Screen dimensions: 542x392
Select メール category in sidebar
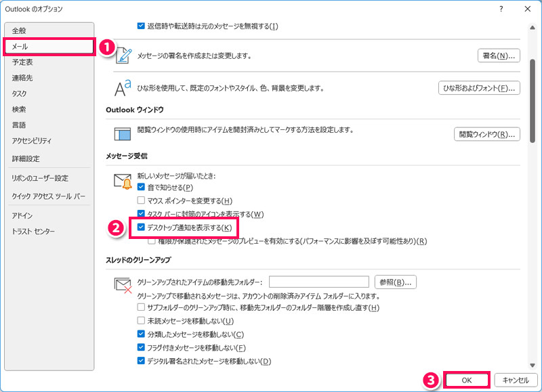[49, 47]
